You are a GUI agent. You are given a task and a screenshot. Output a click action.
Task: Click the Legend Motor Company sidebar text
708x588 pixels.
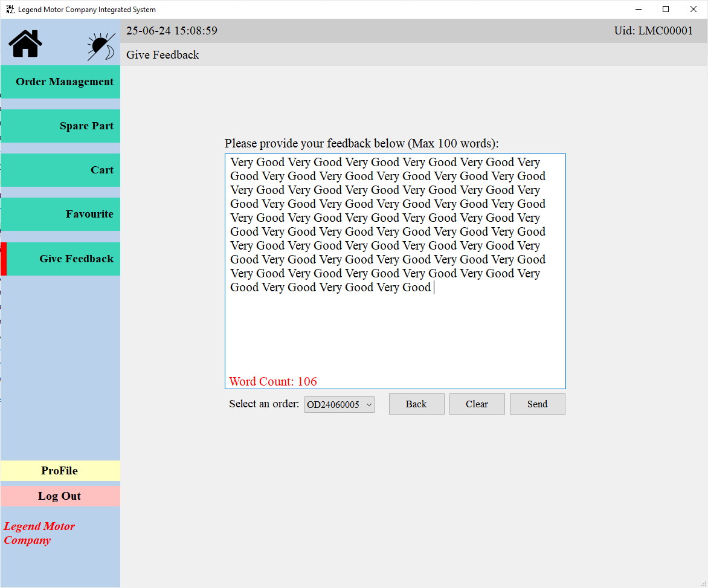click(39, 533)
